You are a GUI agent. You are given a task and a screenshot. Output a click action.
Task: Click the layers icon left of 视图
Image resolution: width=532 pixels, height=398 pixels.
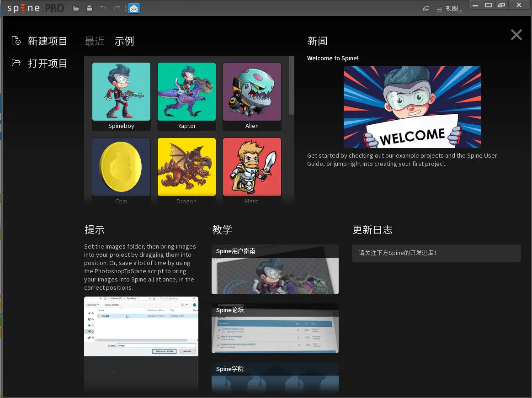pos(426,9)
